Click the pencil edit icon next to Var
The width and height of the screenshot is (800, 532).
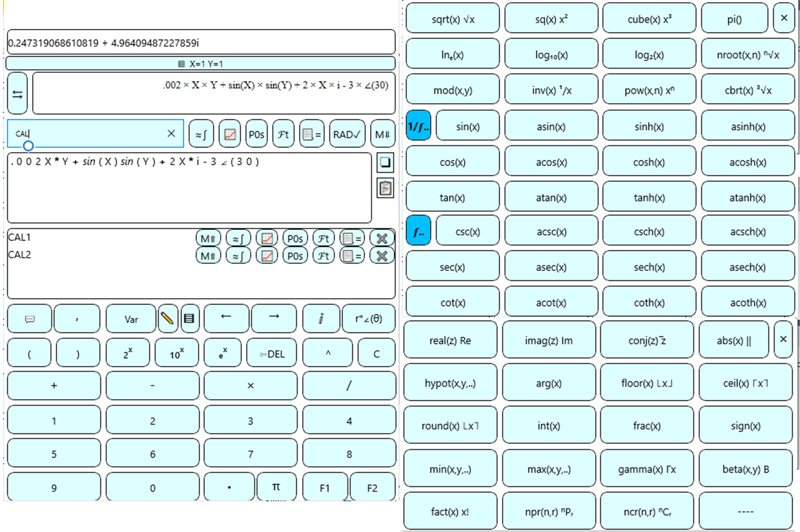click(168, 319)
